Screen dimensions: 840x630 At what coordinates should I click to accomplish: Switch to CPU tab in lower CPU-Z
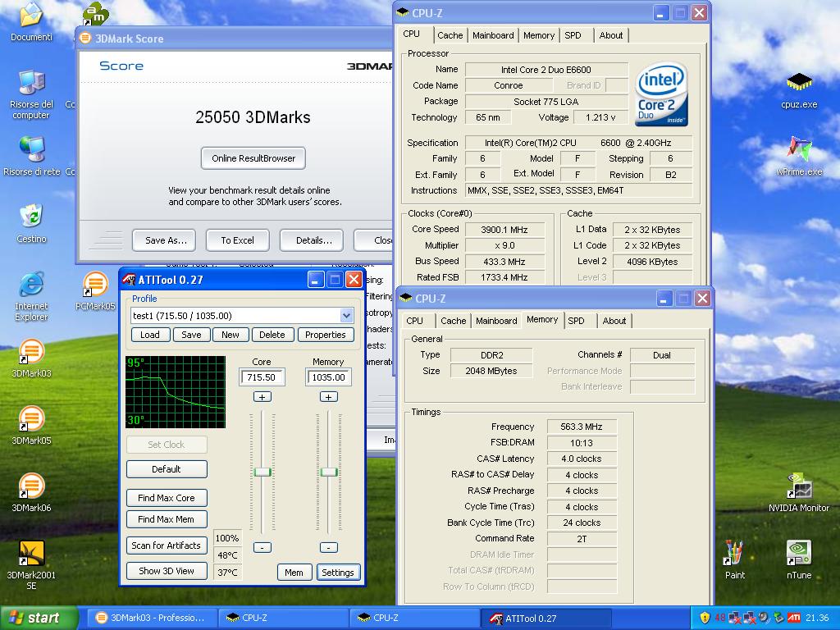(414, 321)
